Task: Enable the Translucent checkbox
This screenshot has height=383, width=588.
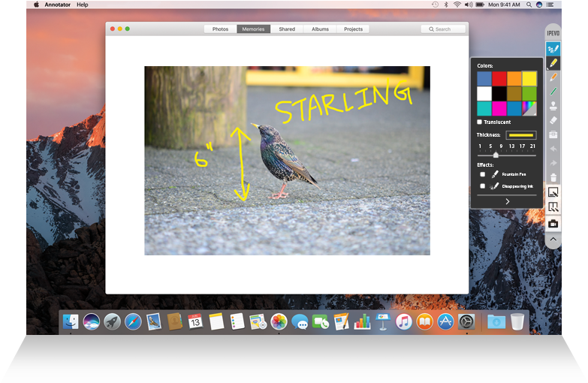Action: tap(480, 122)
